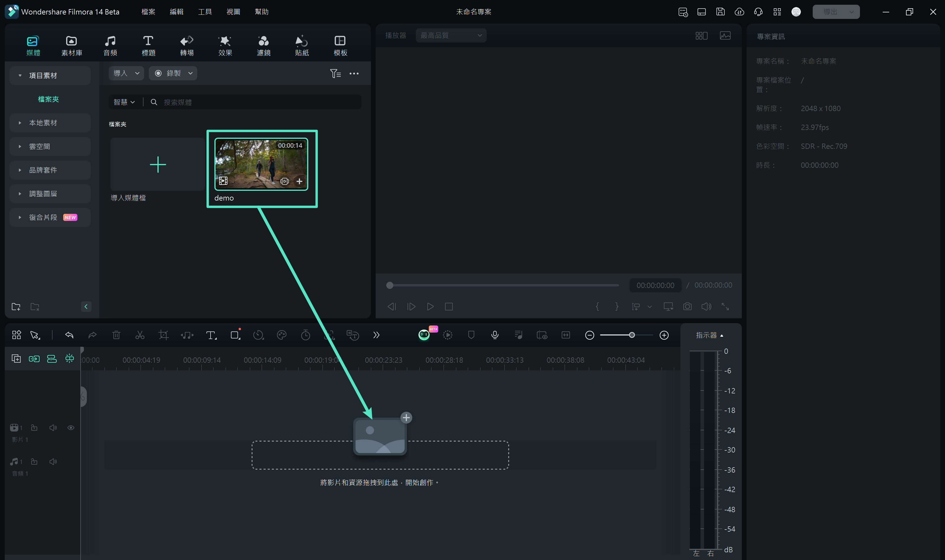Open the 效果 effects tab

point(225,46)
